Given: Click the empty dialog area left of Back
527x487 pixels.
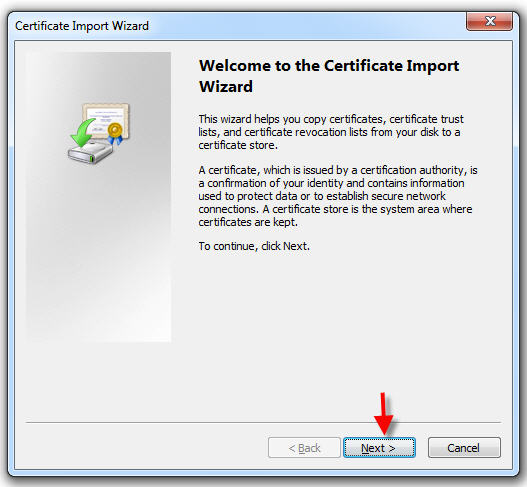Looking at the screenshot, I should point(145,448).
